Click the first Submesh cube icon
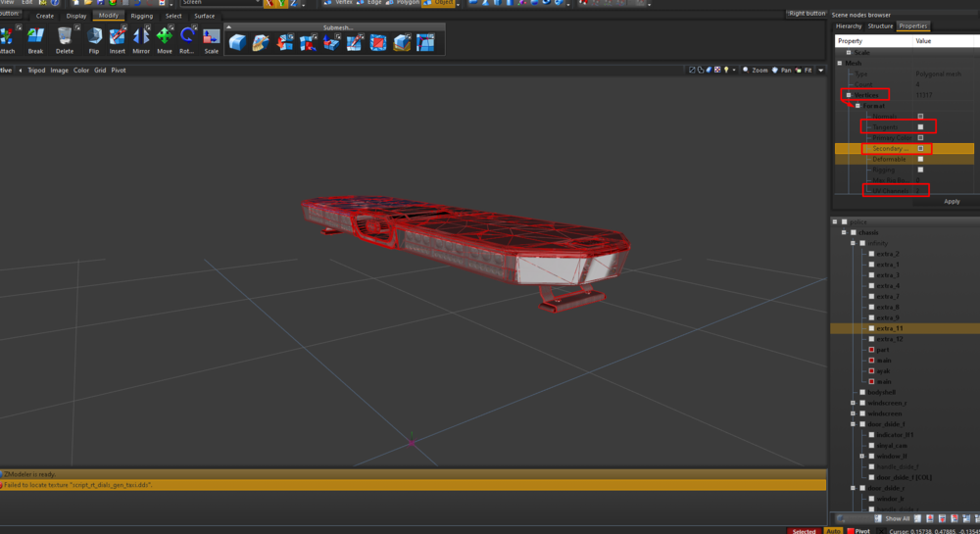980x534 pixels. tap(236, 43)
